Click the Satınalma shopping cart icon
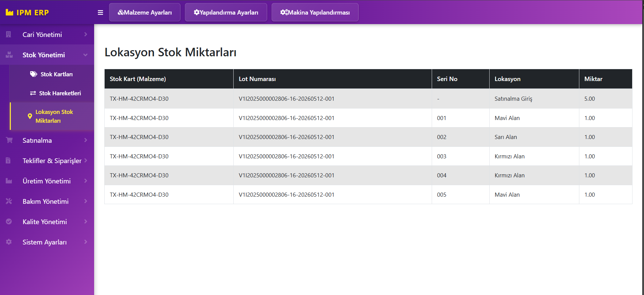 [x=9, y=140]
